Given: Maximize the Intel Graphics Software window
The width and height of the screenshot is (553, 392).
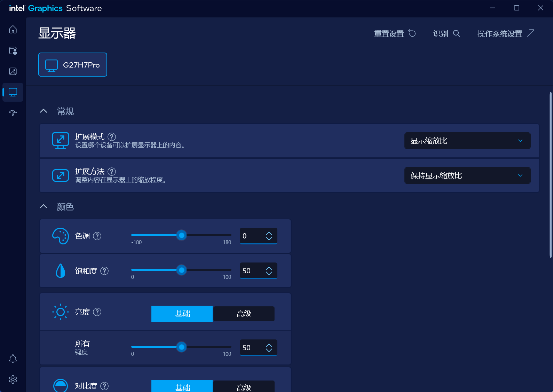Looking at the screenshot, I should pos(516,8).
